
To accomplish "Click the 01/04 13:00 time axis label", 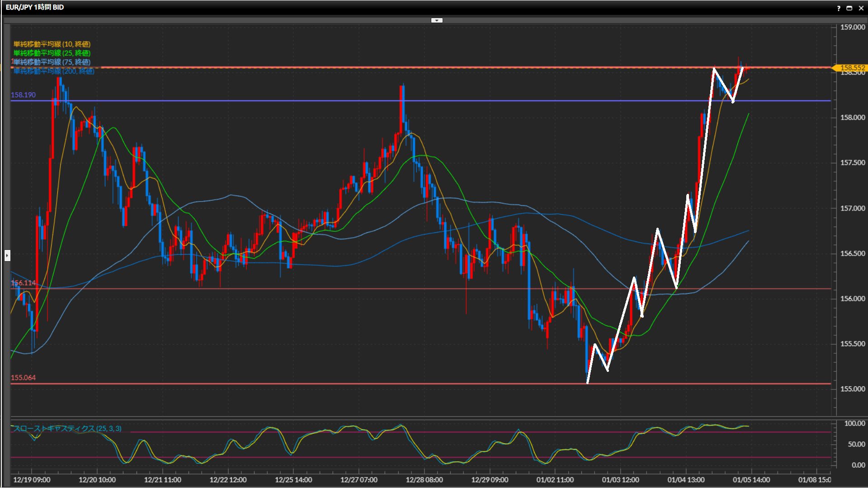I will point(685,480).
